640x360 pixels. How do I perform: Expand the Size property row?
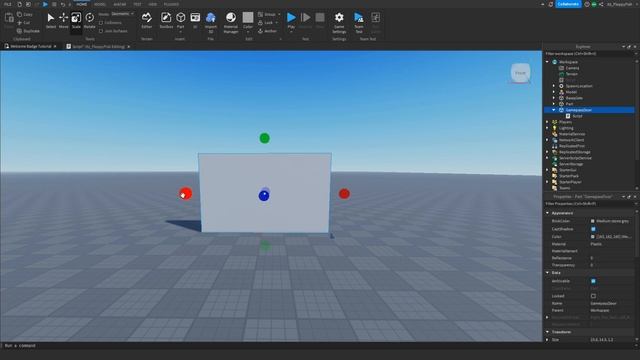[x=547, y=340]
